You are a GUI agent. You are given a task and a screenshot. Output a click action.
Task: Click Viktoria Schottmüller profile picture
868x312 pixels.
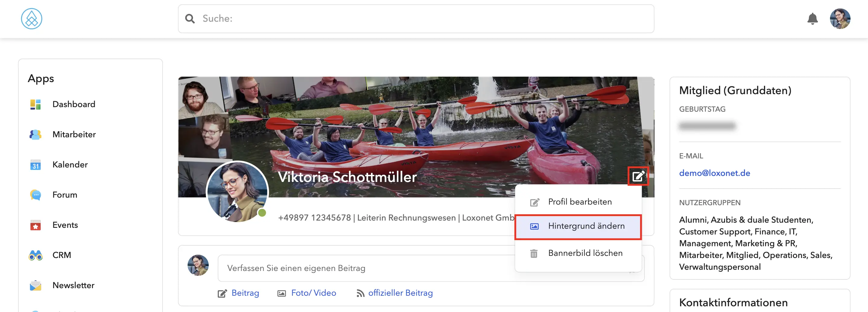pyautogui.click(x=237, y=192)
